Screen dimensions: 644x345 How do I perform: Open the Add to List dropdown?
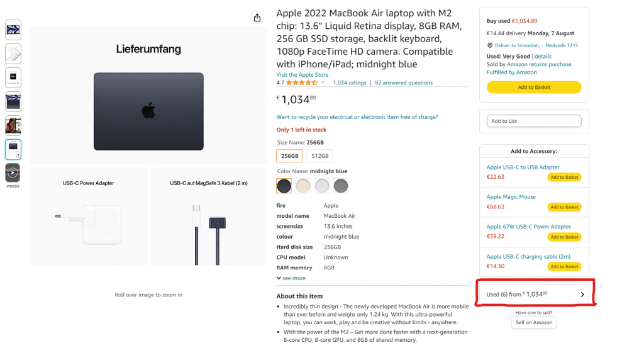tap(533, 121)
